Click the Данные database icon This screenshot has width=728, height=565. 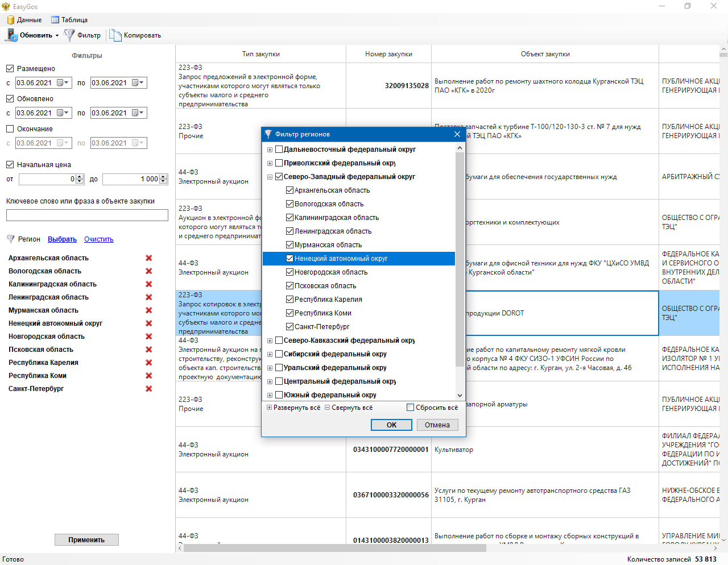tap(10, 20)
